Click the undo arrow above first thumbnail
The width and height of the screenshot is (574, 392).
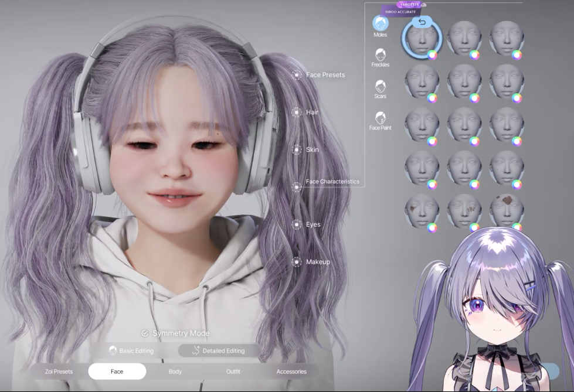(x=422, y=22)
